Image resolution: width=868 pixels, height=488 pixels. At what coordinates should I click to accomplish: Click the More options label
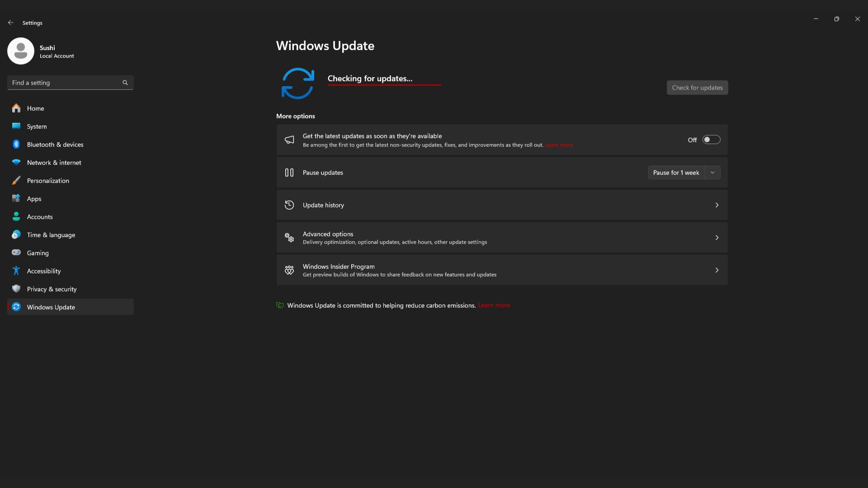click(296, 116)
